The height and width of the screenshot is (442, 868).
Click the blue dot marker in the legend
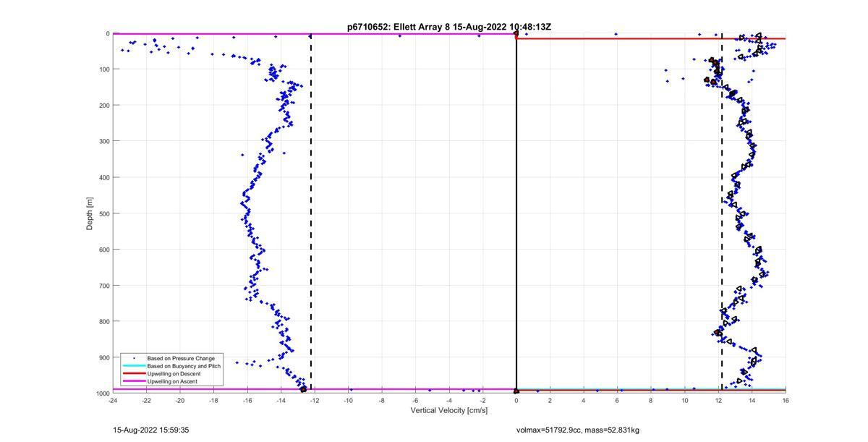coord(134,359)
